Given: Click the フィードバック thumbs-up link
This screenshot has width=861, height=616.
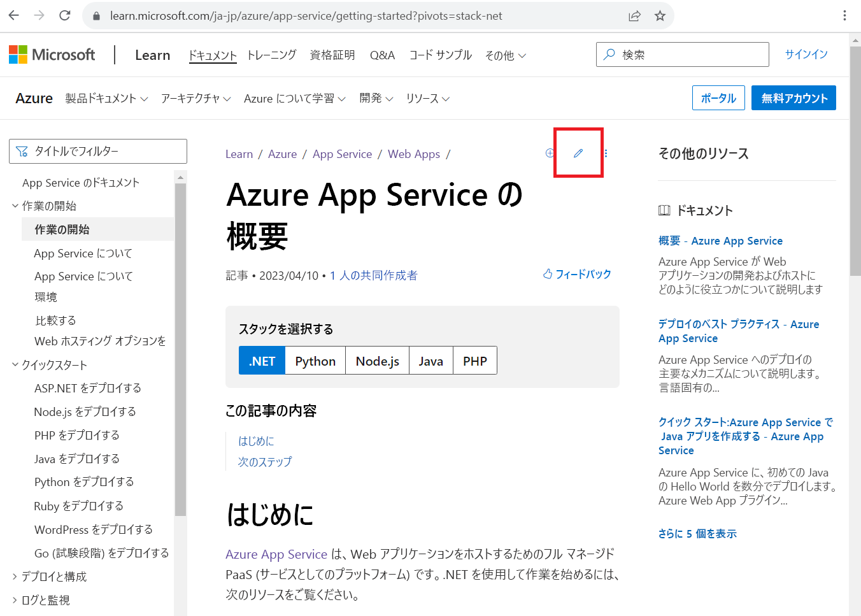Looking at the screenshot, I should (577, 274).
